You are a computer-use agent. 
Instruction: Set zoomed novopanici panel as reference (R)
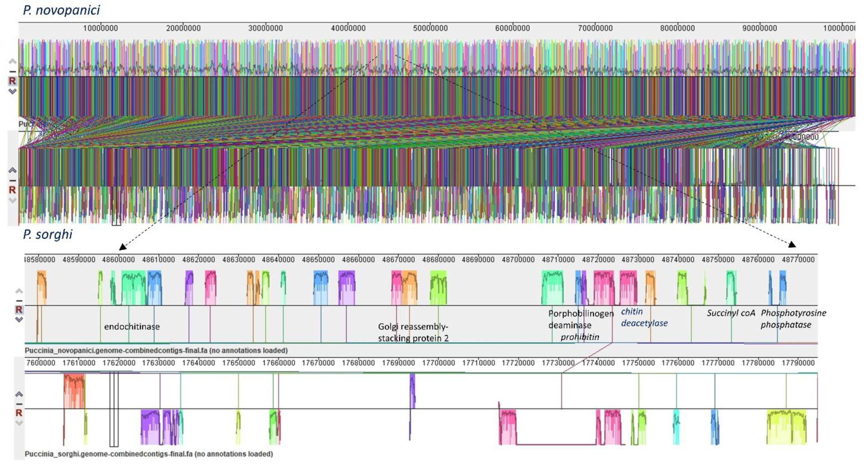coord(19,309)
